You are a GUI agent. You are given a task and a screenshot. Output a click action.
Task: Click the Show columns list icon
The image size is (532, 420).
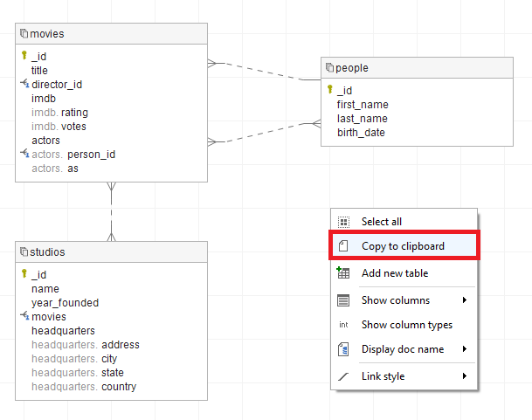[x=343, y=300]
